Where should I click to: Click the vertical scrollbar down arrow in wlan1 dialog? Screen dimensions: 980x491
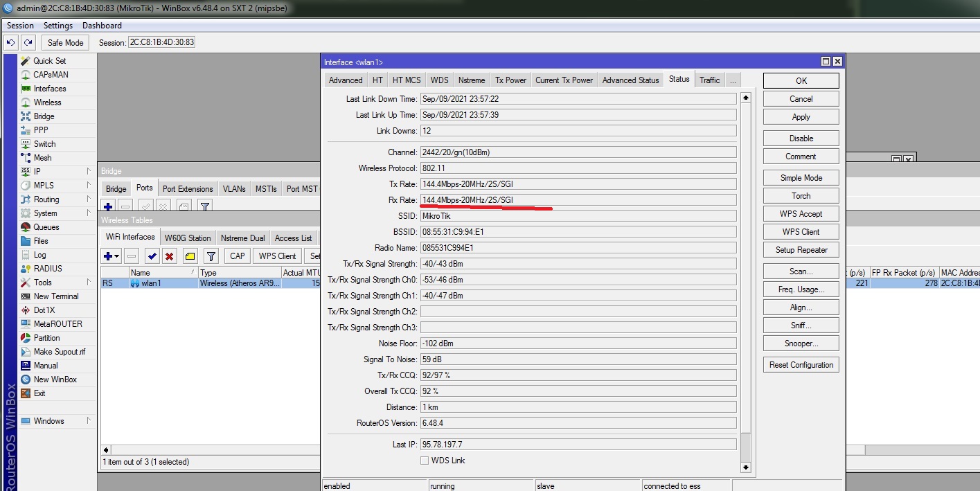[746, 467]
